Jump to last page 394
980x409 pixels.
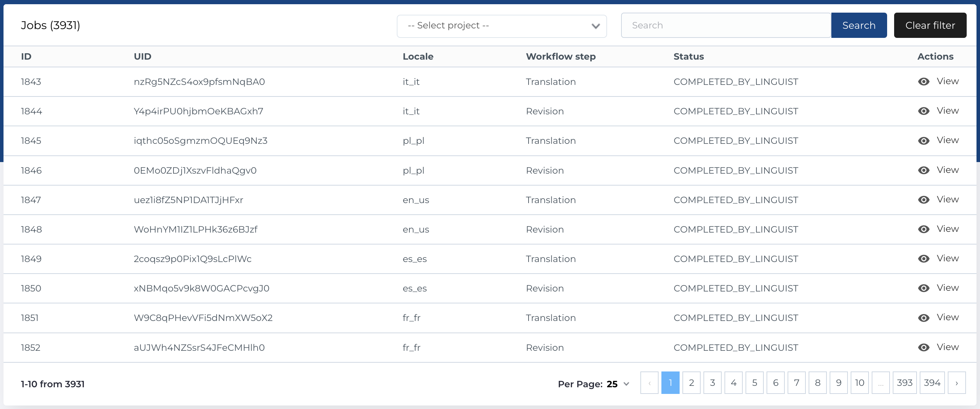932,383
